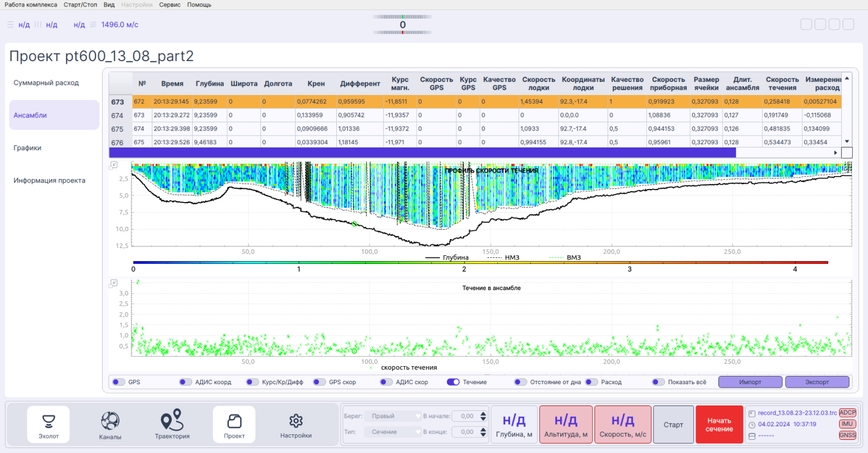Select the Проект project icon
868x453 pixels.
click(x=234, y=425)
